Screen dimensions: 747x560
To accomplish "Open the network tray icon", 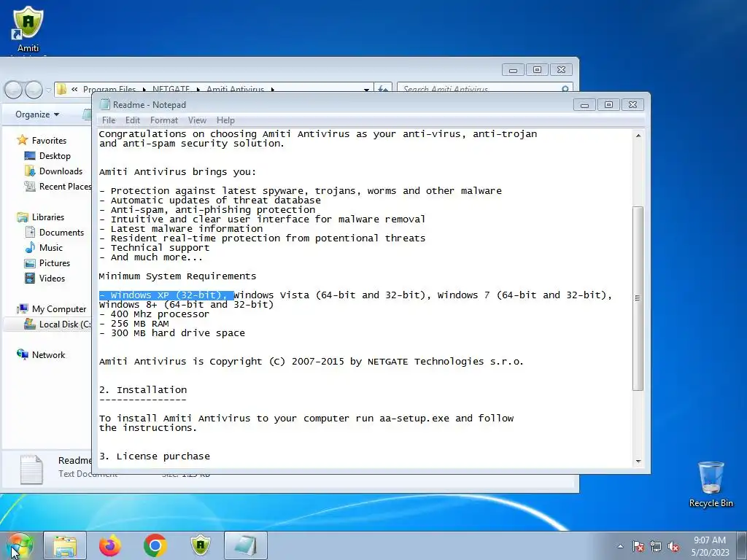I will coord(656,546).
